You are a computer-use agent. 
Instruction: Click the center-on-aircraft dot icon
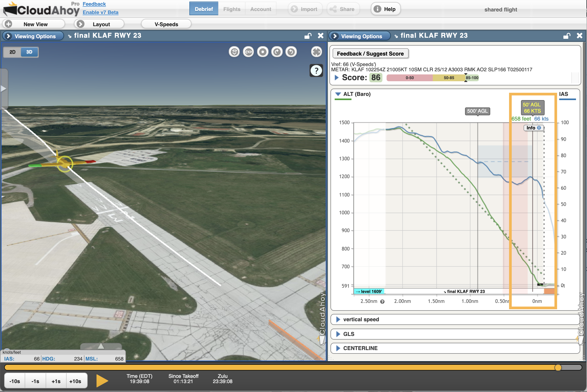[x=263, y=52]
